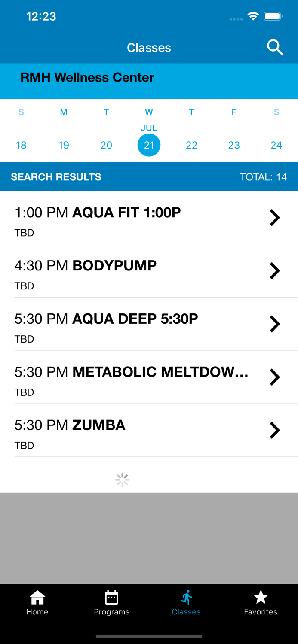The image size is (298, 644).
Task: Tap the battery status icon
Action: tap(273, 16)
